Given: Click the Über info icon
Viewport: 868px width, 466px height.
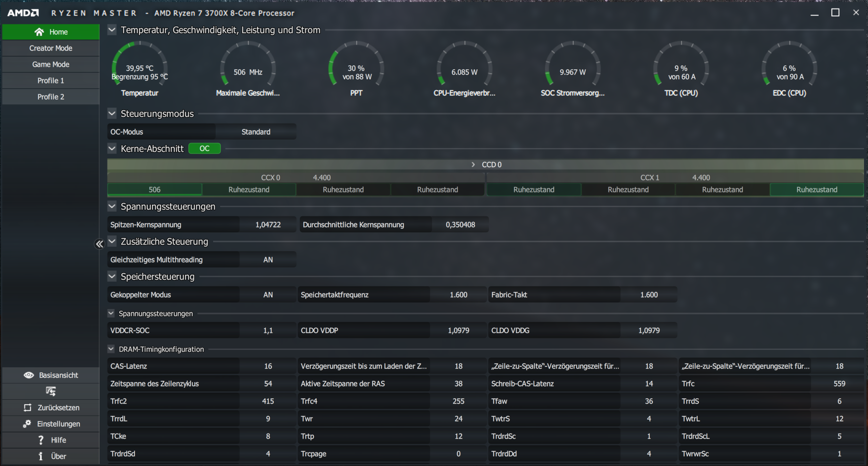Looking at the screenshot, I should pos(40,456).
